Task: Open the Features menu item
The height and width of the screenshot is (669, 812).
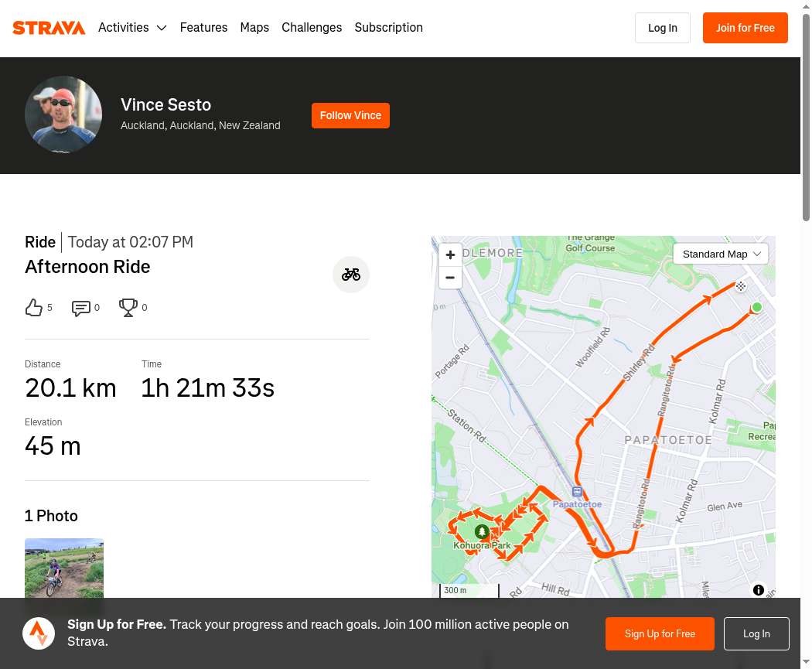Action: [x=203, y=27]
